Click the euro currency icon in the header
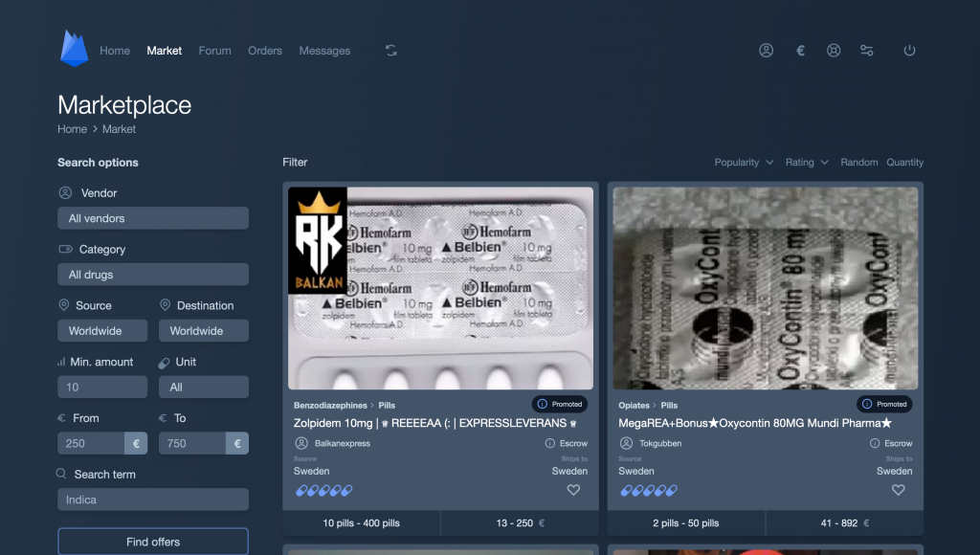Image resolution: width=980 pixels, height=555 pixels. pyautogui.click(x=800, y=51)
